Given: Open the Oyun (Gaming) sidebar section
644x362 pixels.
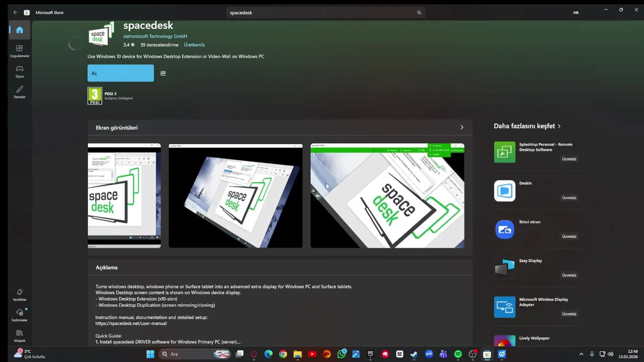Looking at the screenshot, I should pyautogui.click(x=20, y=71).
